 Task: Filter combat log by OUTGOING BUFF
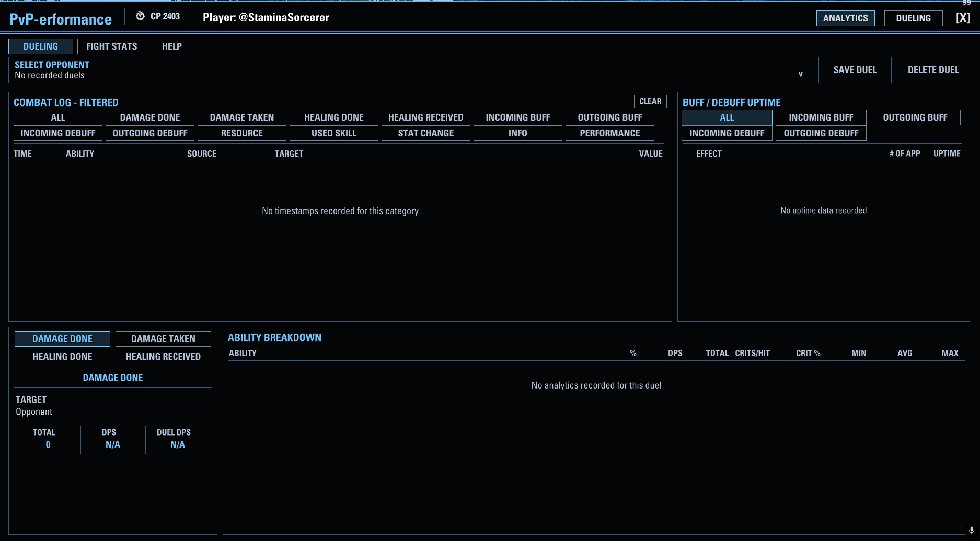[x=610, y=117]
